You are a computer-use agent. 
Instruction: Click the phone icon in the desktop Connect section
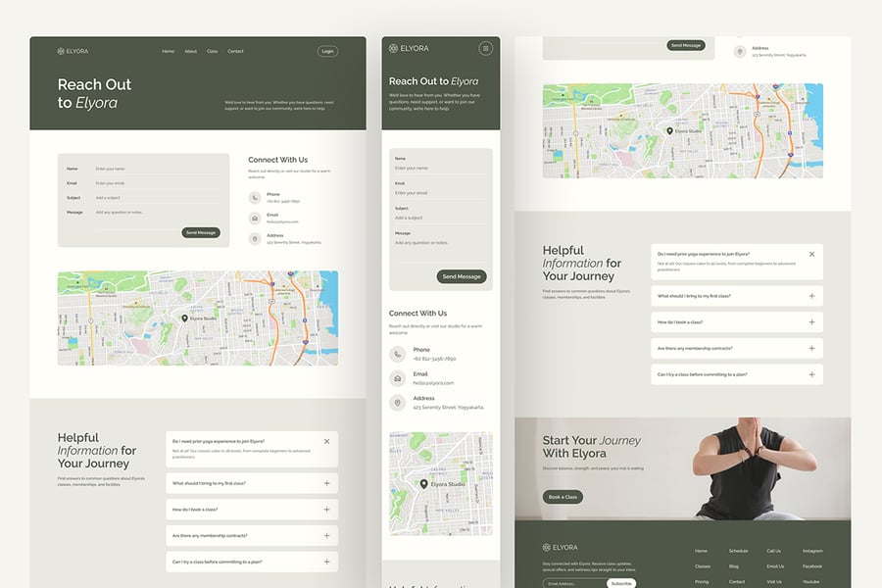click(255, 197)
